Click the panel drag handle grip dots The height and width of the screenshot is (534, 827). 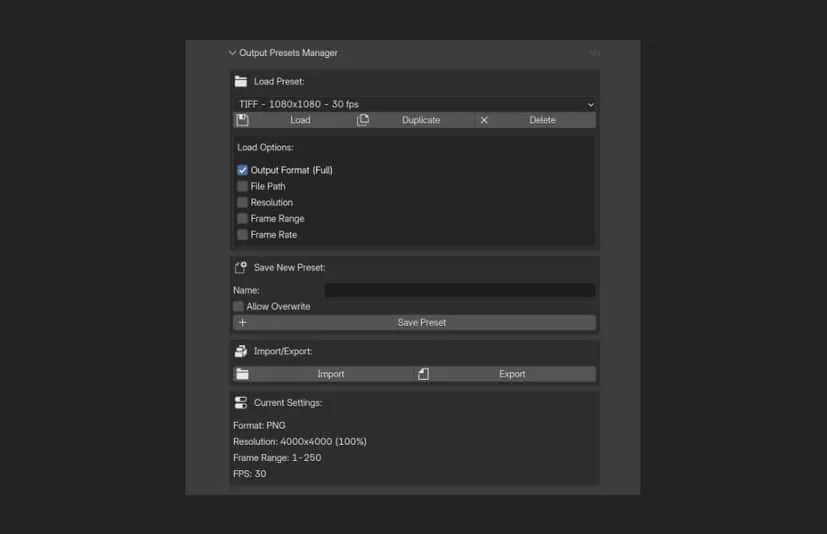(x=594, y=53)
